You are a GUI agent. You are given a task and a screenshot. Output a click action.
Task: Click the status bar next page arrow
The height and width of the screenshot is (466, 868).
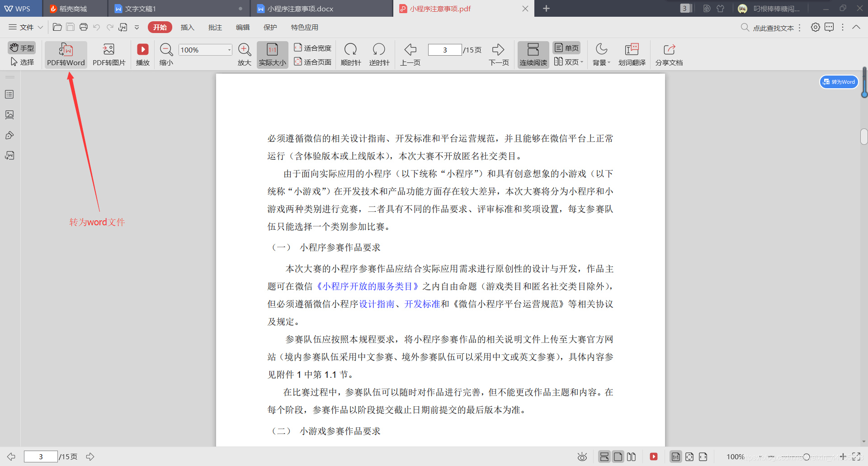point(90,456)
